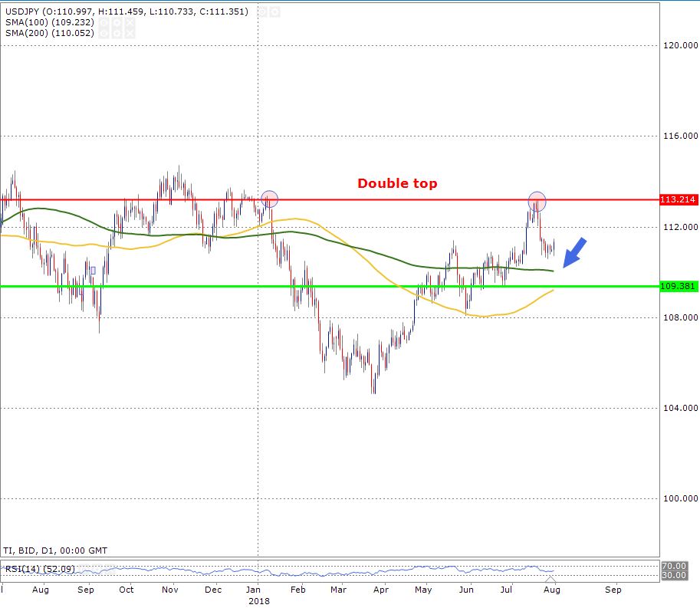Click the SMA(200) (110.052) legend label
The image size is (700, 608).
click(x=50, y=33)
